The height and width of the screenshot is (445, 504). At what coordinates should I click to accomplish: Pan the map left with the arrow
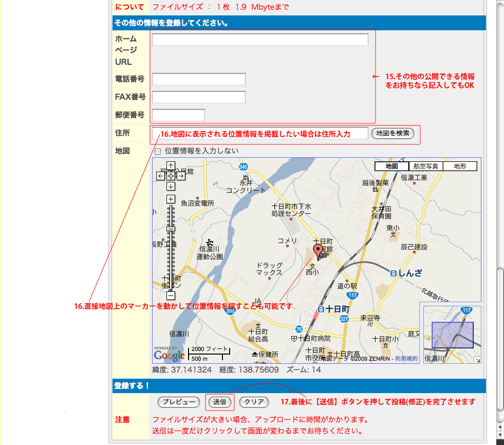pyautogui.click(x=161, y=176)
